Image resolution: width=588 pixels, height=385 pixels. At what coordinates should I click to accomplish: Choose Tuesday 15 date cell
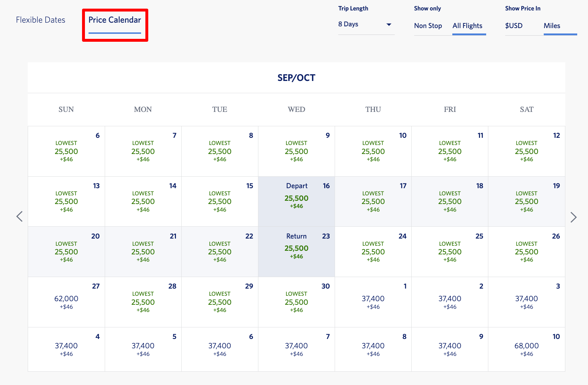(220, 201)
